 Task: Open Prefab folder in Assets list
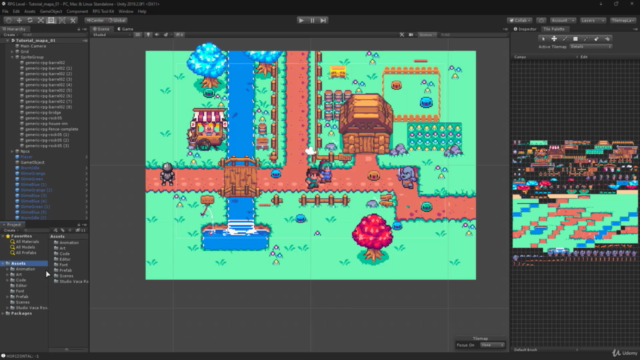(65, 270)
